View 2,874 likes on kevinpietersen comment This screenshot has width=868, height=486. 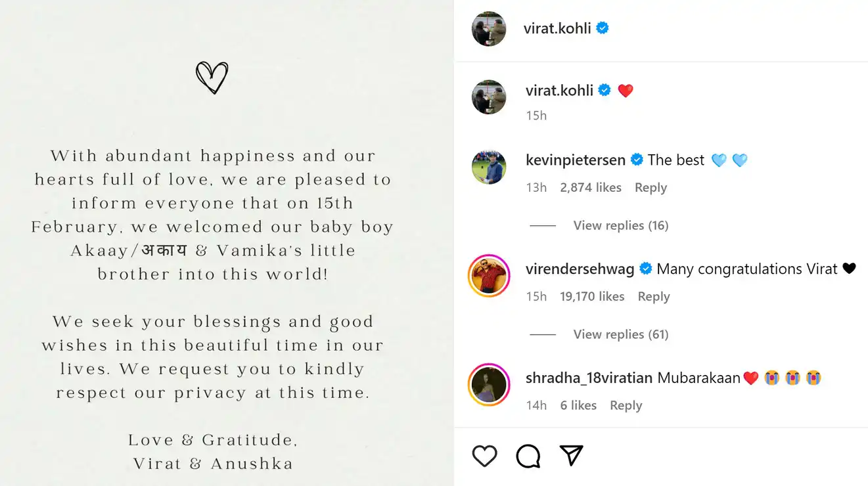pos(591,188)
